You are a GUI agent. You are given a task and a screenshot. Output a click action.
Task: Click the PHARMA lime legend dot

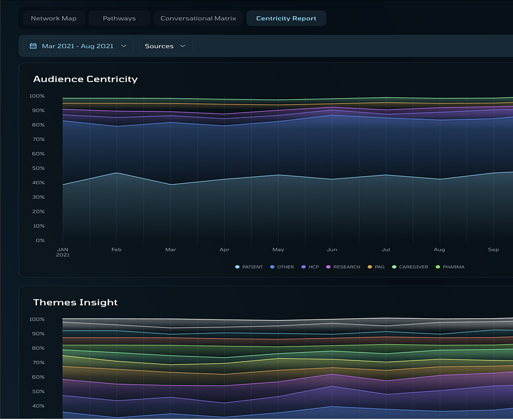click(438, 267)
